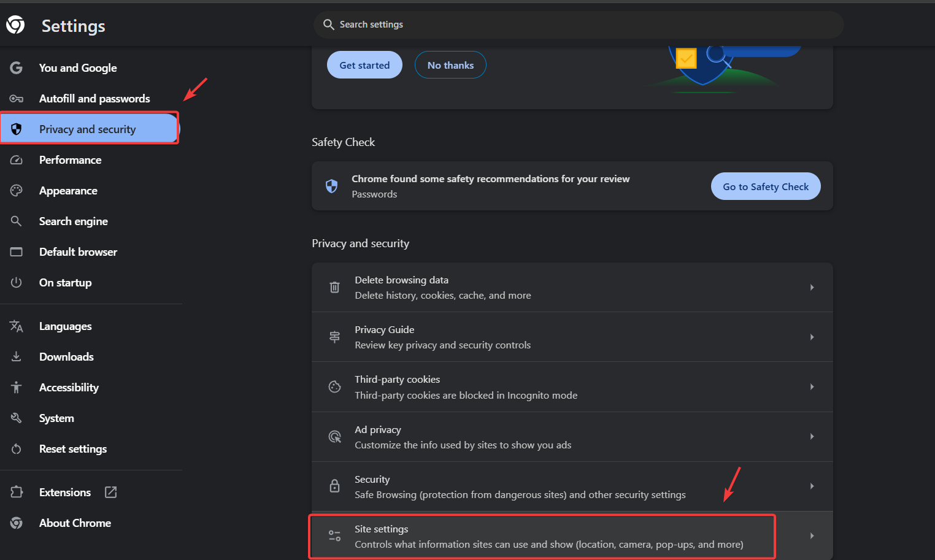
Task: Expand Third-party cookies using the chevron
Action: tap(812, 386)
